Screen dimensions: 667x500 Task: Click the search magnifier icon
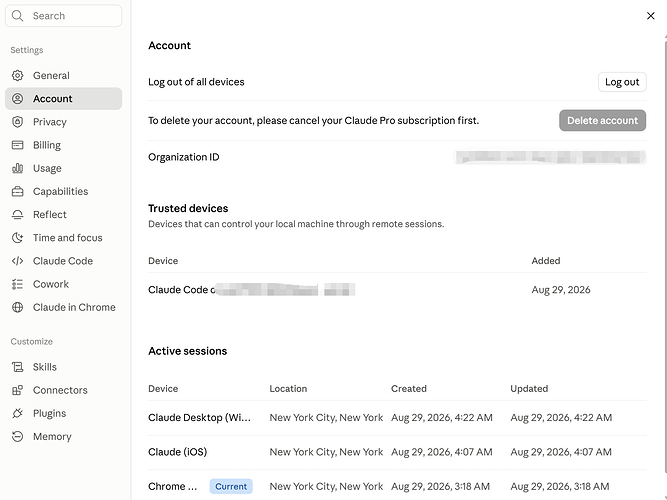point(17,16)
